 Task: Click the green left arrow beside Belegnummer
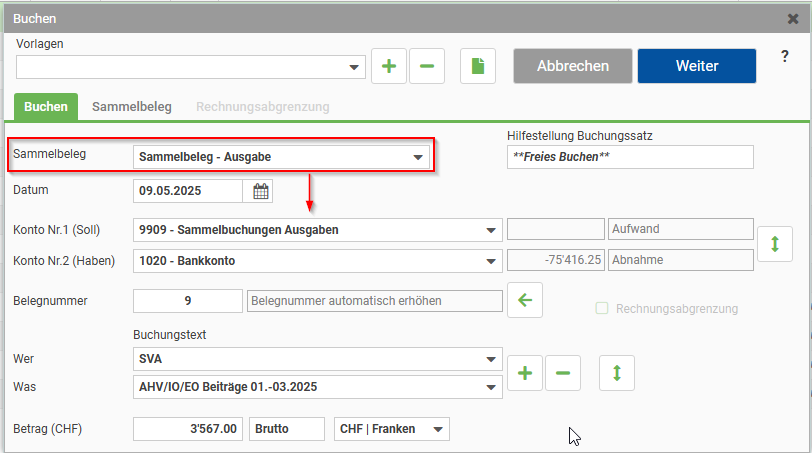525,300
